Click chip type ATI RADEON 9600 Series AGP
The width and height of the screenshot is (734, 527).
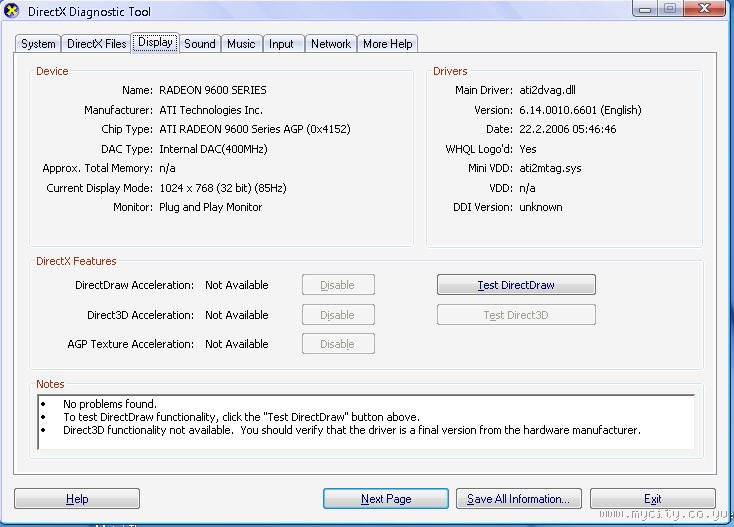(x=255, y=129)
